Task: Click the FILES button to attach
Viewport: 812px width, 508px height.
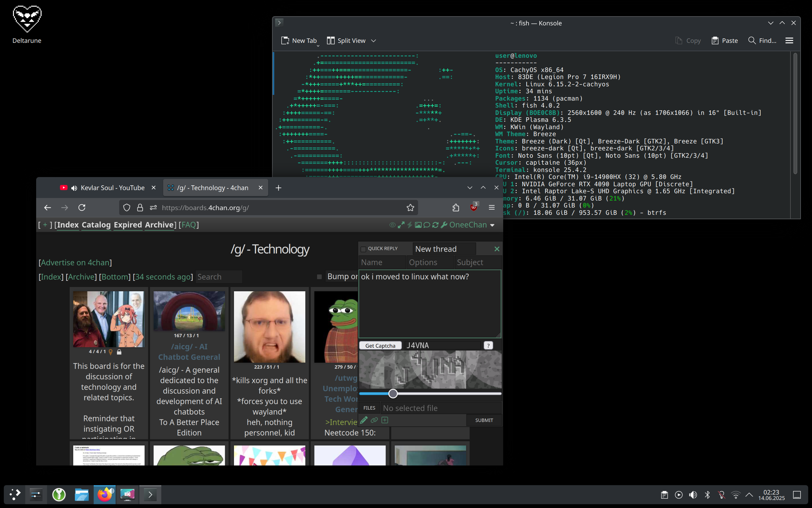Action: (369, 408)
